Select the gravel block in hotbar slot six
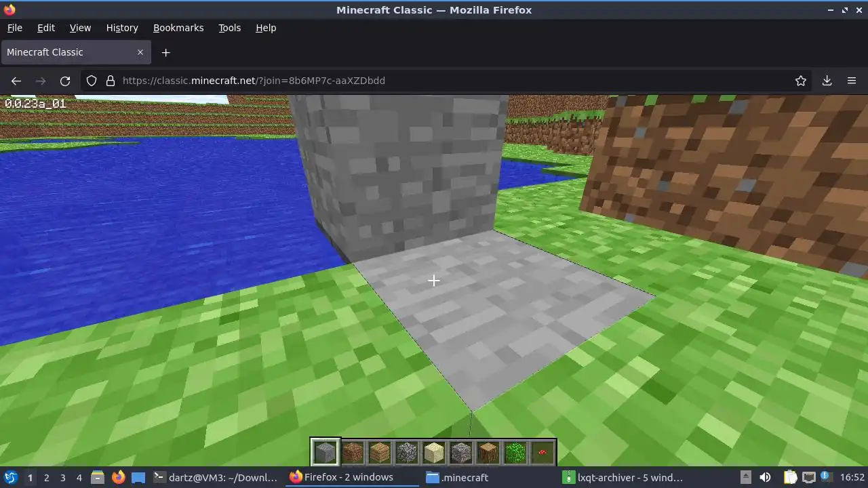The image size is (868, 488). point(460,452)
